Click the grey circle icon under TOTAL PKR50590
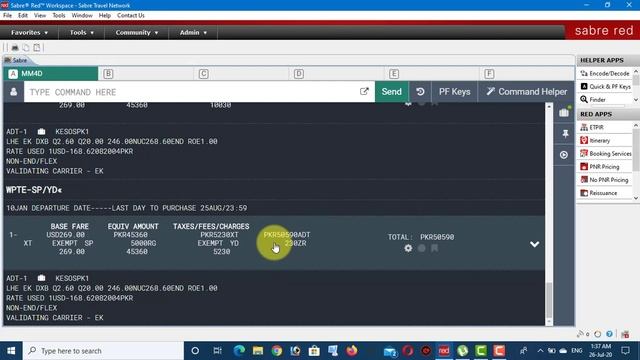Image resolution: width=640 pixels, height=360 pixels. pyautogui.click(x=422, y=248)
